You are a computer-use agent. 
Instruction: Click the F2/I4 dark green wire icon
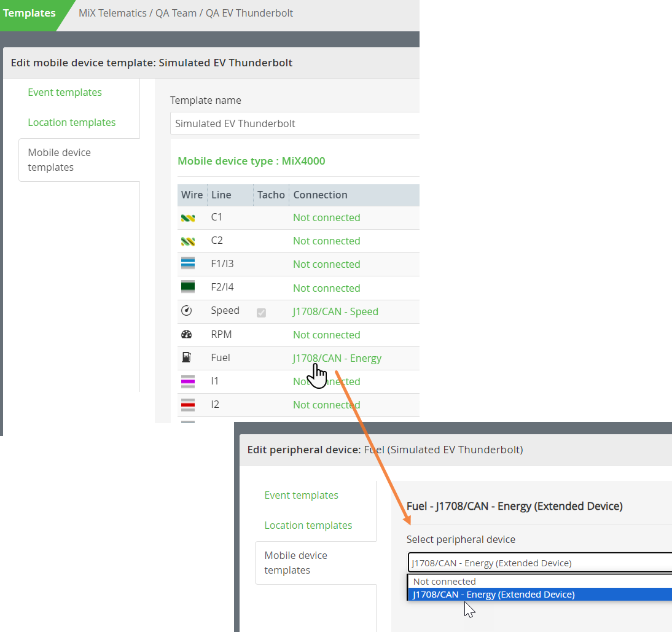coord(188,287)
